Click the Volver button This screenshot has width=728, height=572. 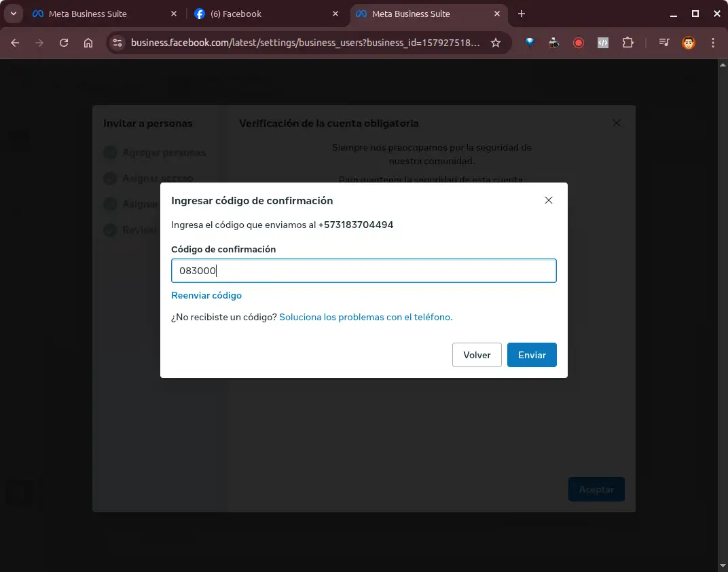[477, 355]
